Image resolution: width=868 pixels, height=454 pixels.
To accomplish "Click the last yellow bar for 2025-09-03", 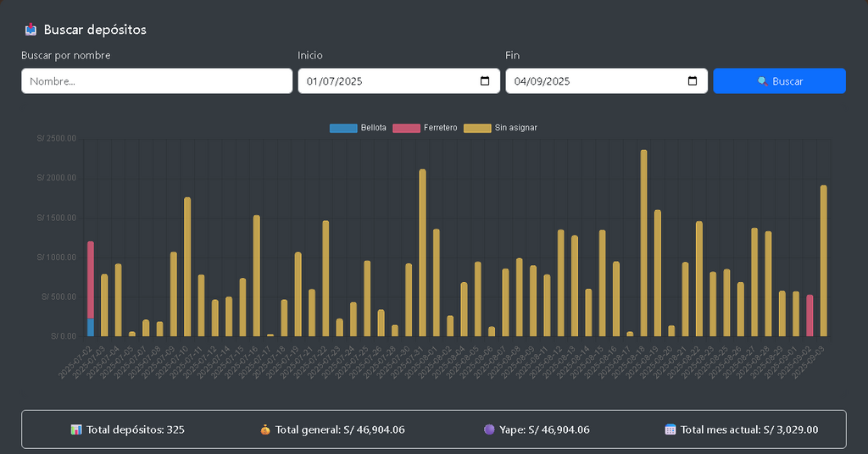I will [823, 261].
